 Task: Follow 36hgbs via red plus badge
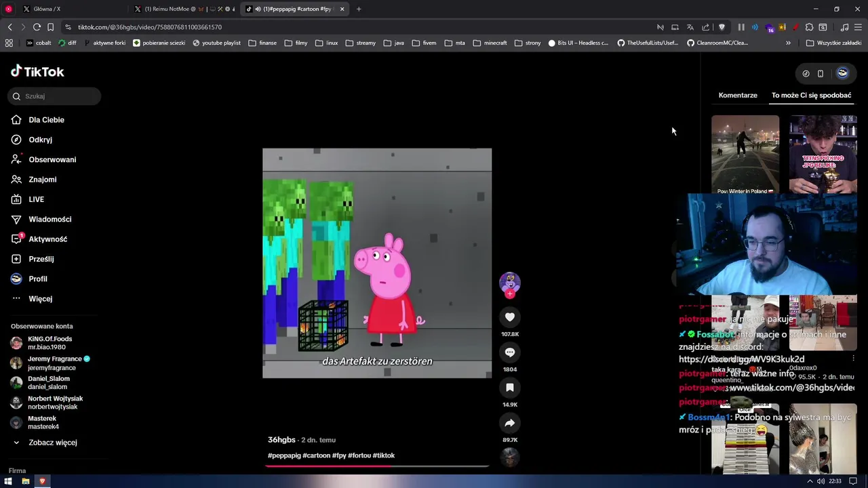coord(510,294)
